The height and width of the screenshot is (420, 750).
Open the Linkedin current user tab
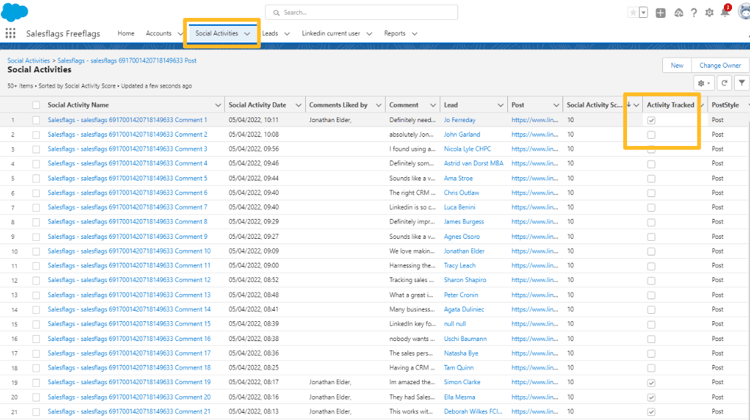[x=331, y=33]
